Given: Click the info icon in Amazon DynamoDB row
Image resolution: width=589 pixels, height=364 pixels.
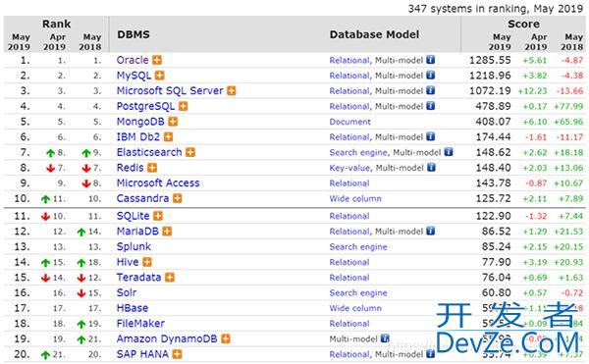Looking at the screenshot, I should click(x=385, y=338).
